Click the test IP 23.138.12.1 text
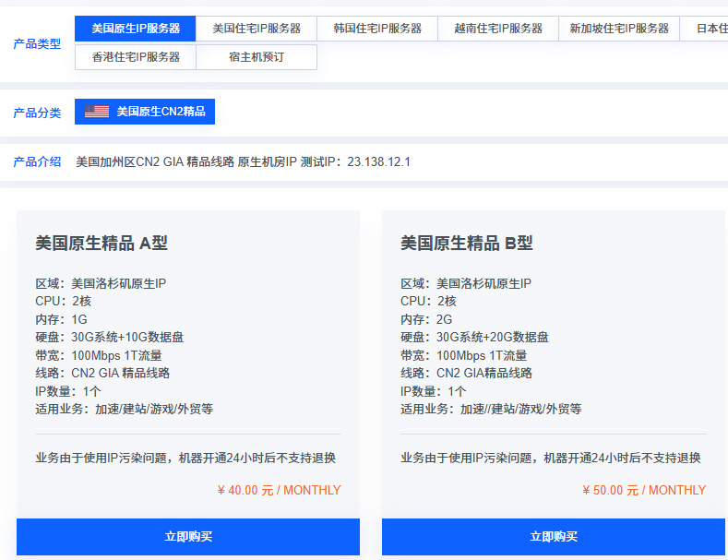The width and height of the screenshot is (728, 560). pyautogui.click(x=378, y=161)
